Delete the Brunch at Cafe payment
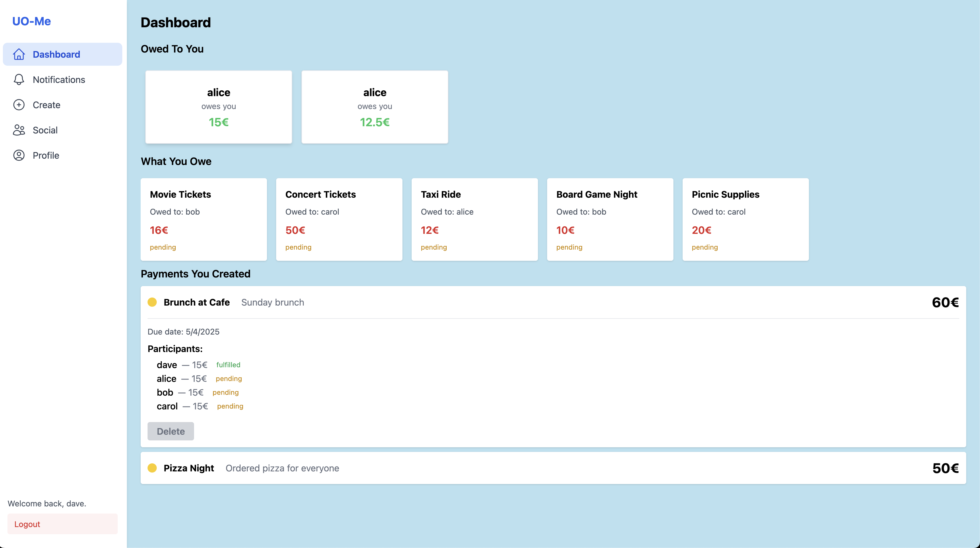The height and width of the screenshot is (548, 980). coord(171,431)
